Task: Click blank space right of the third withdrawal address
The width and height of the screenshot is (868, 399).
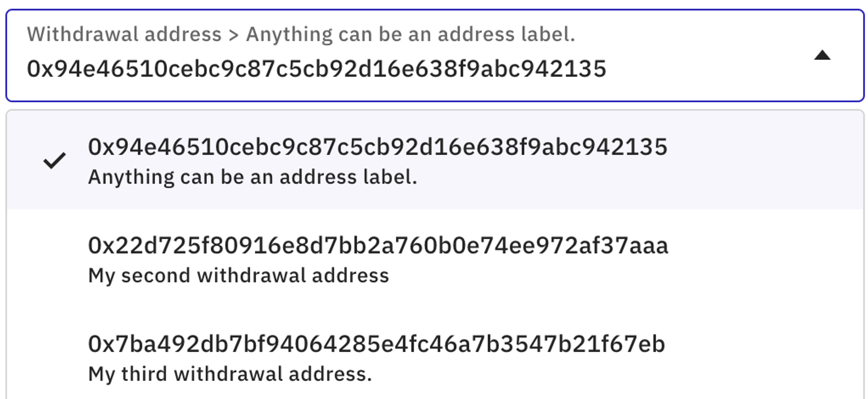Action: (x=763, y=358)
